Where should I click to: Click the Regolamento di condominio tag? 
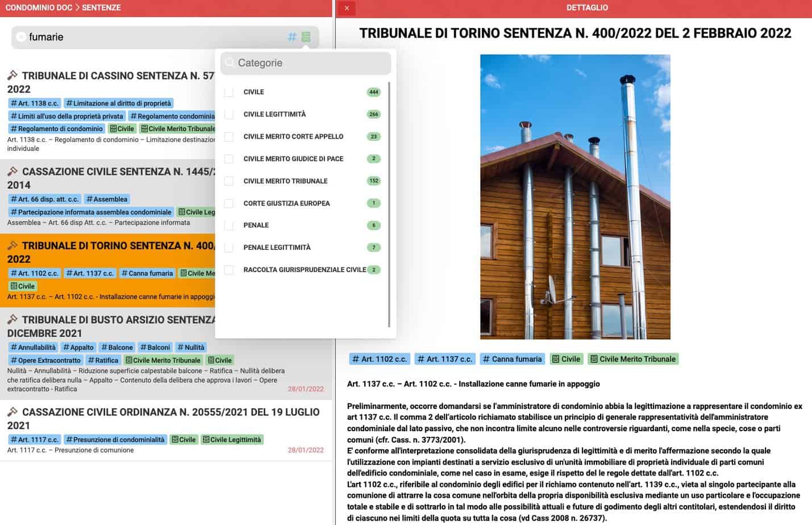(56, 129)
